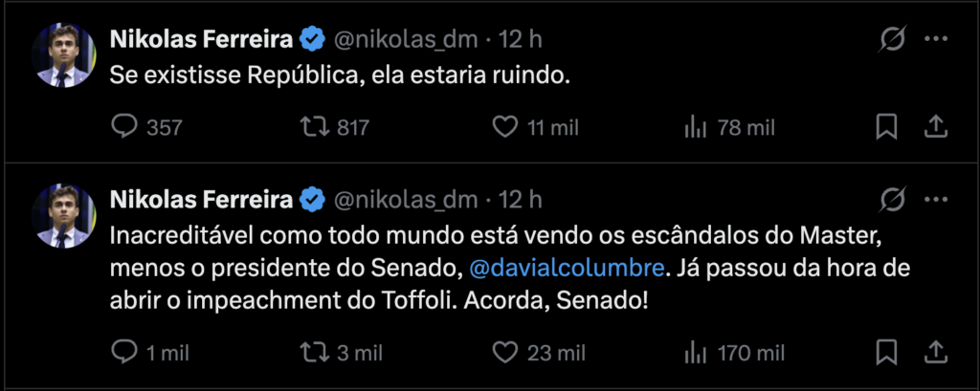This screenshot has height=391, width=980.
Task: Click the profile avatar on second tweet
Action: pyautogui.click(x=65, y=216)
